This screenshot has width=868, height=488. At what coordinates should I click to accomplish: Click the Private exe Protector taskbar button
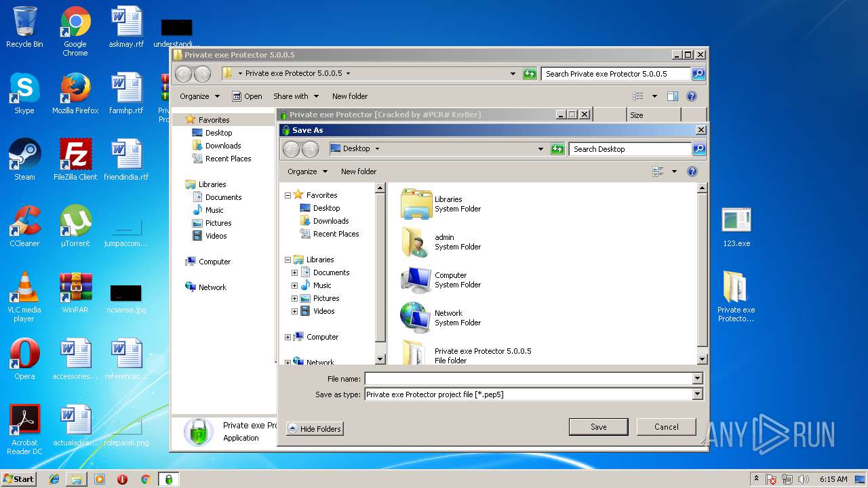[168, 479]
